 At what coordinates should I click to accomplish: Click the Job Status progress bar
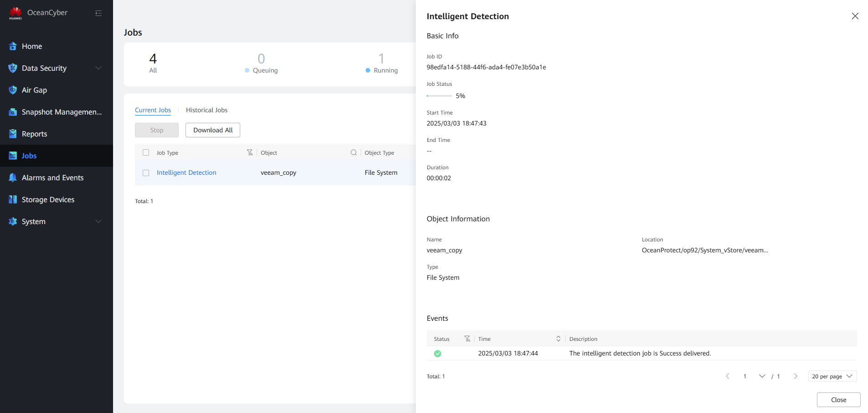click(439, 96)
